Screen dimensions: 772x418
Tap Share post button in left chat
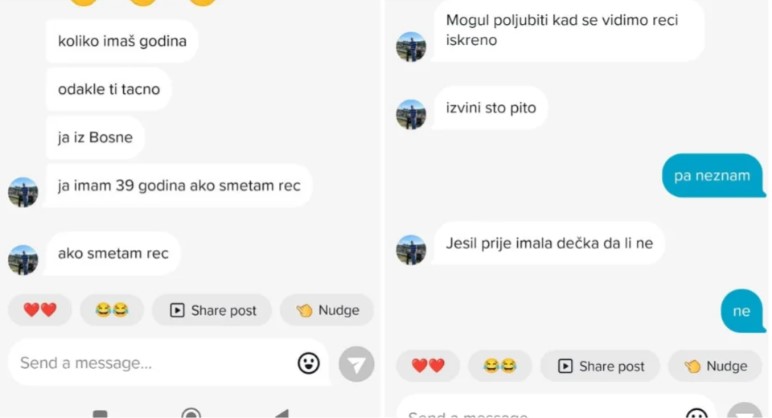212,310
